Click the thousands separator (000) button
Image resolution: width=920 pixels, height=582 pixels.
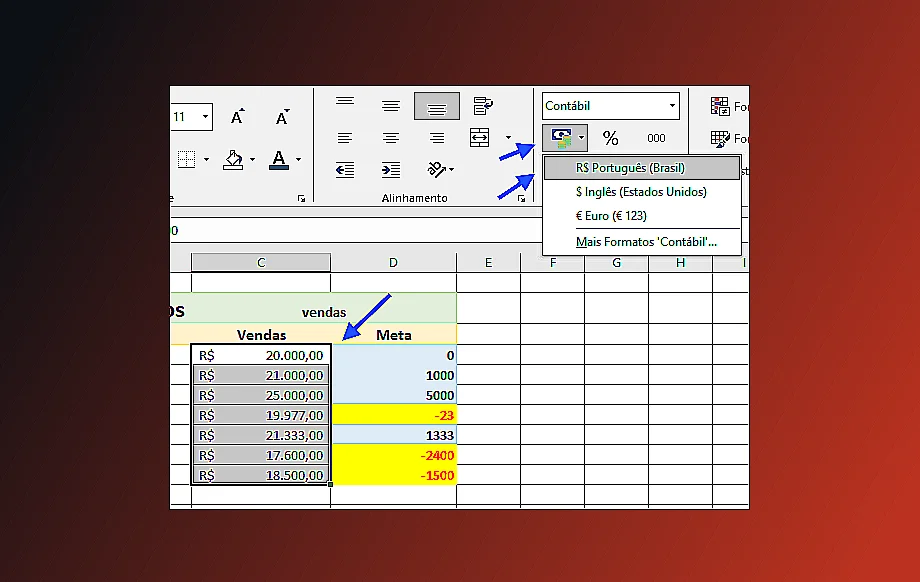(x=656, y=139)
